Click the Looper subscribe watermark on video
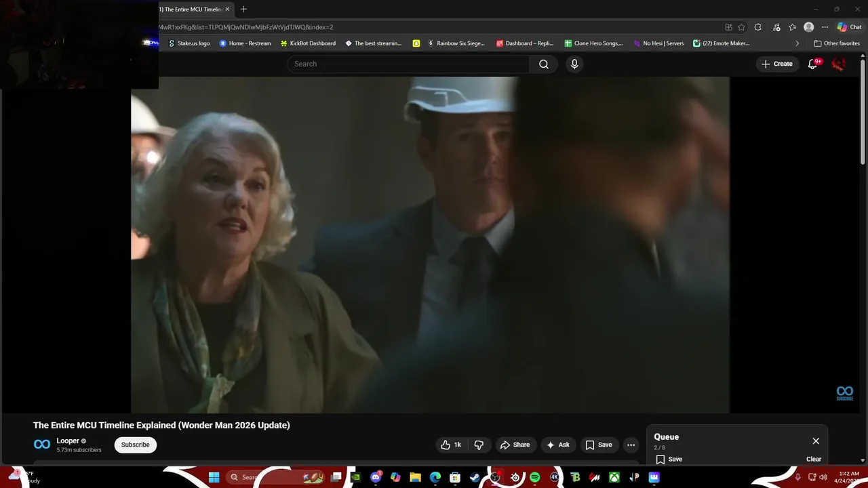868x488 pixels. [844, 393]
